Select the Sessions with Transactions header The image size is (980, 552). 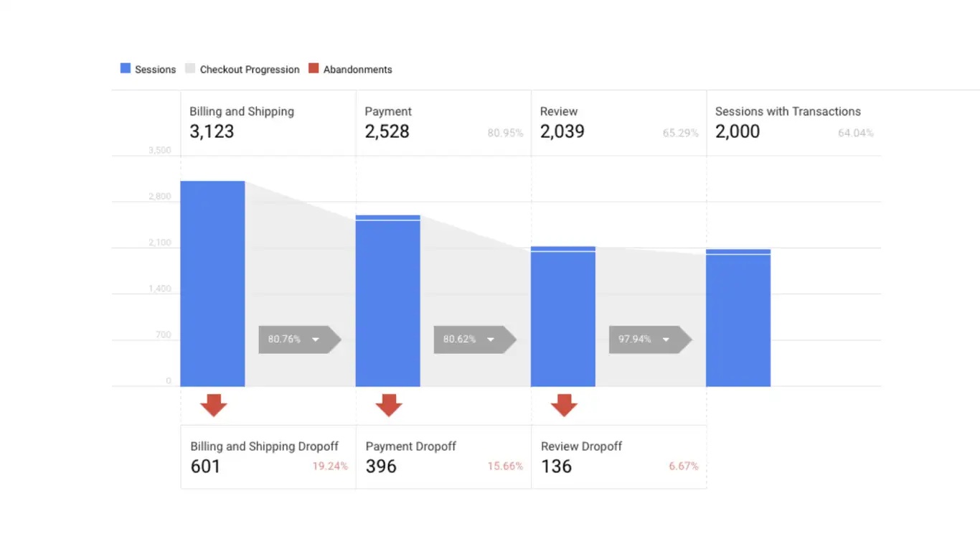click(788, 112)
